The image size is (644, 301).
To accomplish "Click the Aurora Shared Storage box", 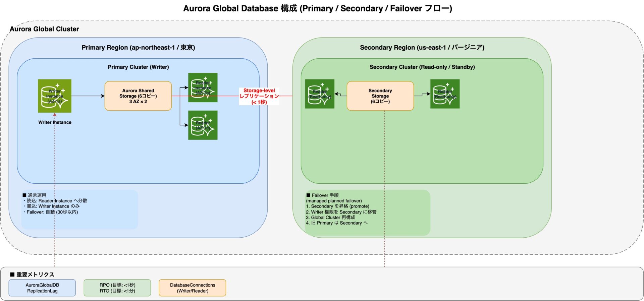I will click(138, 96).
